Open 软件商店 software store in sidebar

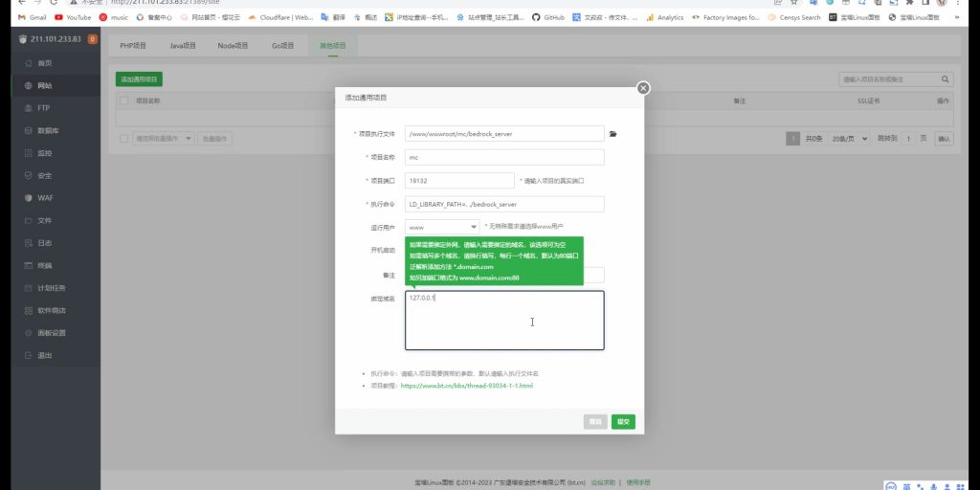pyautogui.click(x=52, y=310)
